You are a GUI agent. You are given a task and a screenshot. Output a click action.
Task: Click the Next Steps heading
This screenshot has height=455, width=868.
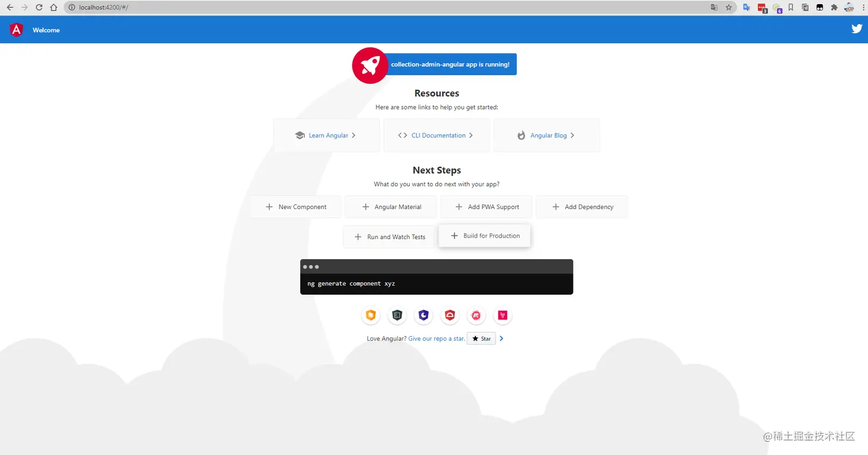pos(437,170)
